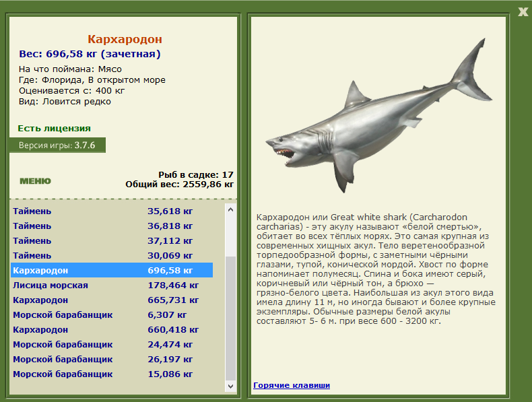The image size is (532, 402).
Task: Select Таймень 36,818 кг row
Action: tap(112, 226)
